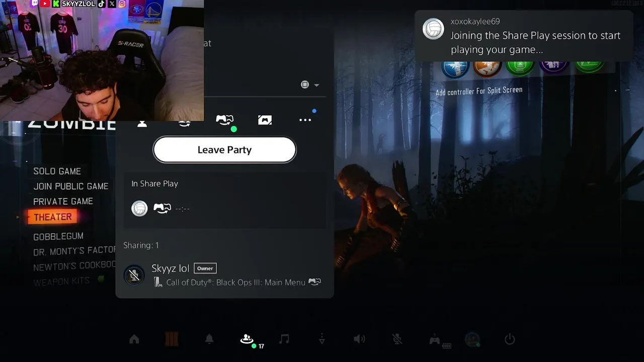Open the Notifications bell icon
This screenshot has height=362, width=644.
click(x=209, y=339)
